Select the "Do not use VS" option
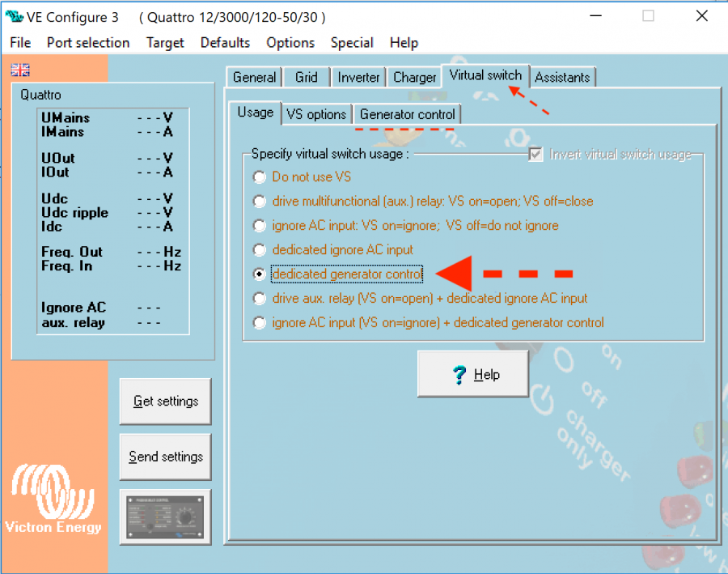728x574 pixels. (x=259, y=176)
